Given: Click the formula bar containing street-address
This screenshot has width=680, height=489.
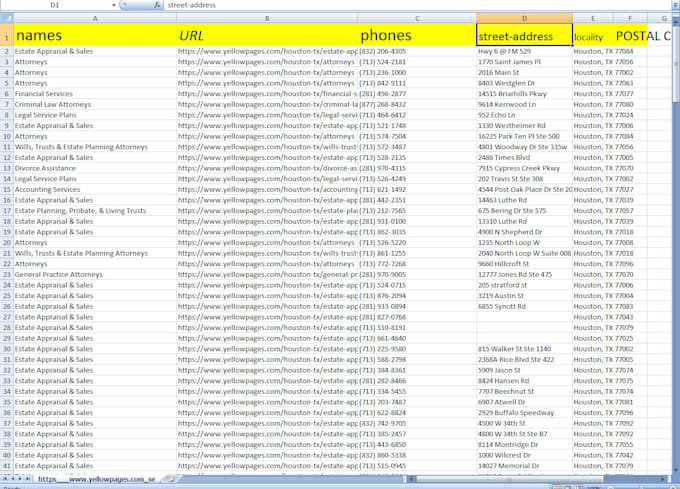Looking at the screenshot, I should (x=418, y=5).
